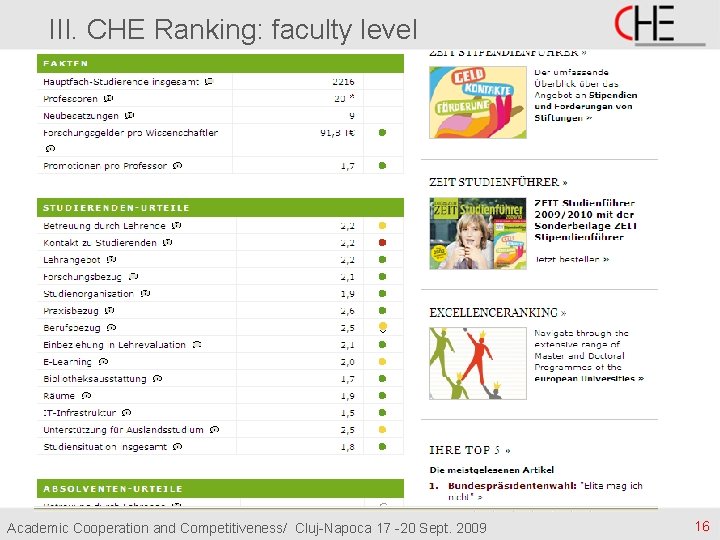This screenshot has width=720, height=540.
Task: Click info icon beside Räume
Action: coord(86,395)
